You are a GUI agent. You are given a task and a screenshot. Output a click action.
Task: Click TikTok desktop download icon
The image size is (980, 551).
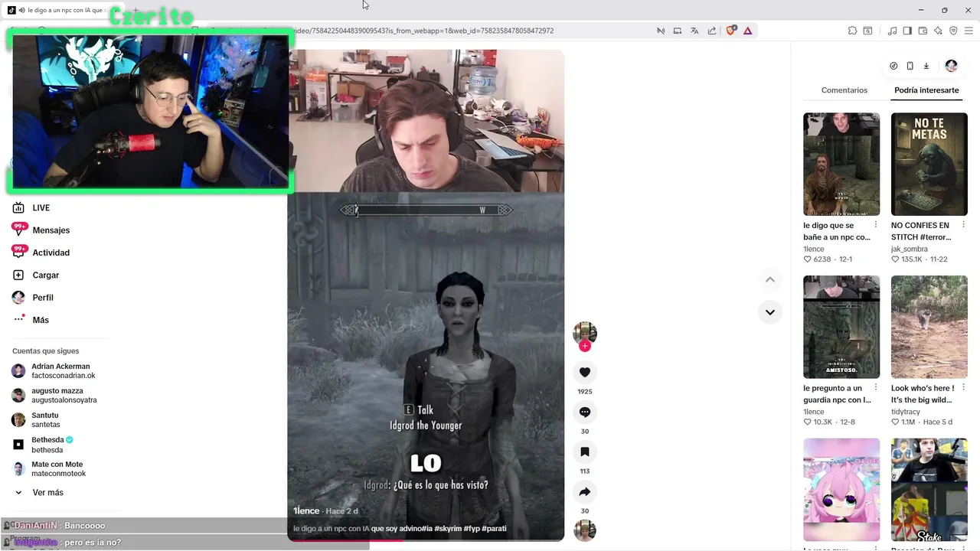tap(926, 66)
